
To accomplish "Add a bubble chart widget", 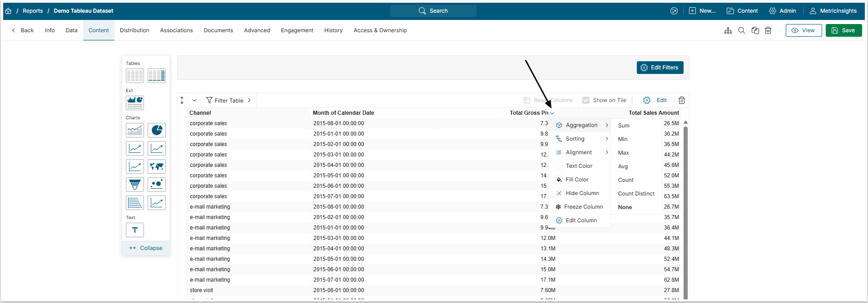I will [x=157, y=185].
